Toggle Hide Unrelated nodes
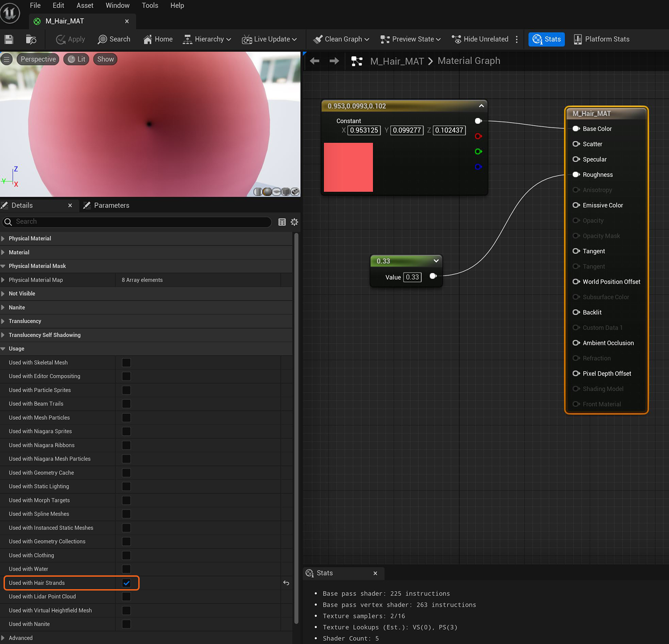 480,39
